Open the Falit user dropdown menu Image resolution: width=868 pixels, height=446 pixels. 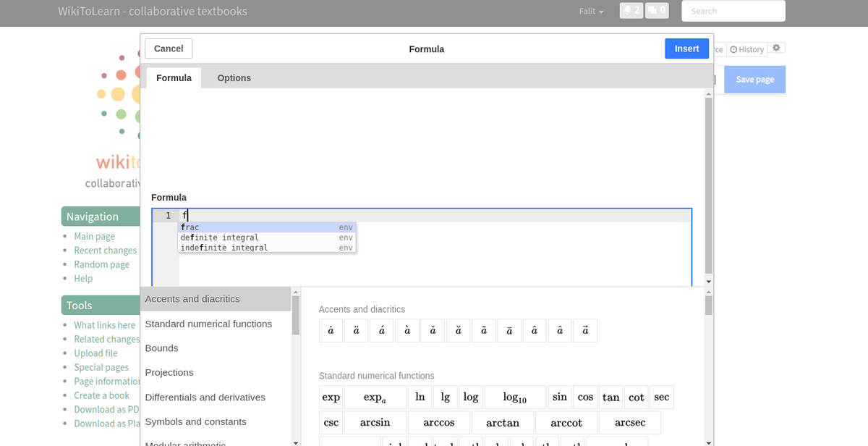tap(591, 11)
